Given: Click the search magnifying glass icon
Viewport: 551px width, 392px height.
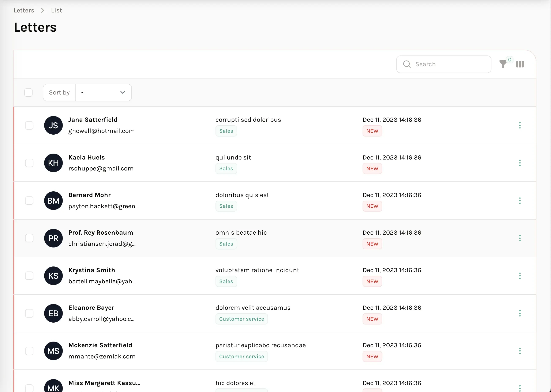Looking at the screenshot, I should point(406,64).
